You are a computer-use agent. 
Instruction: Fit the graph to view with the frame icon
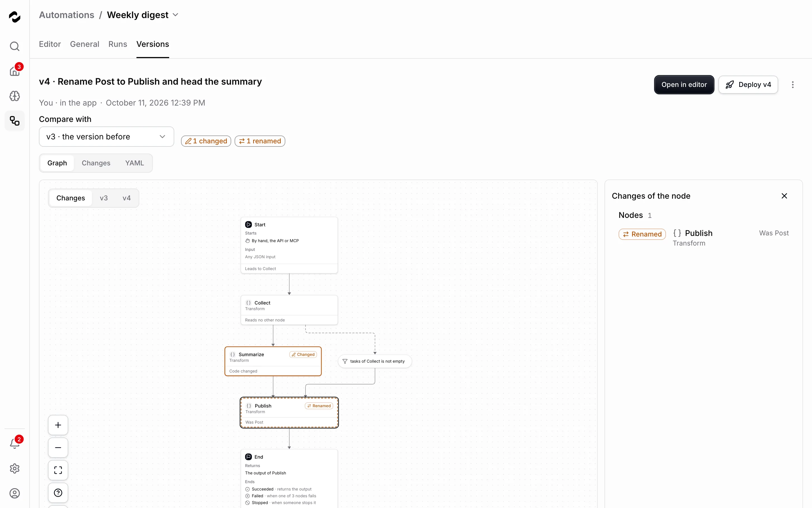58,470
